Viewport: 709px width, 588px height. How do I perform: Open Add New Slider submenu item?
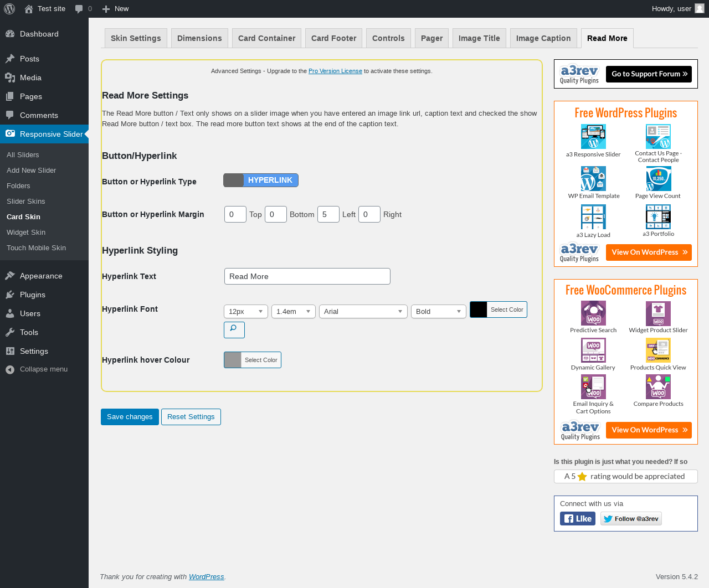click(32, 171)
